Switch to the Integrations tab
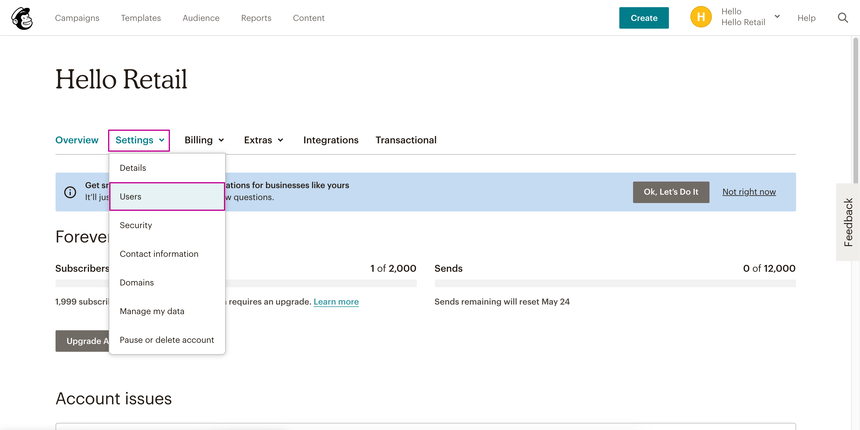Image resolution: width=860 pixels, height=430 pixels. [331, 140]
